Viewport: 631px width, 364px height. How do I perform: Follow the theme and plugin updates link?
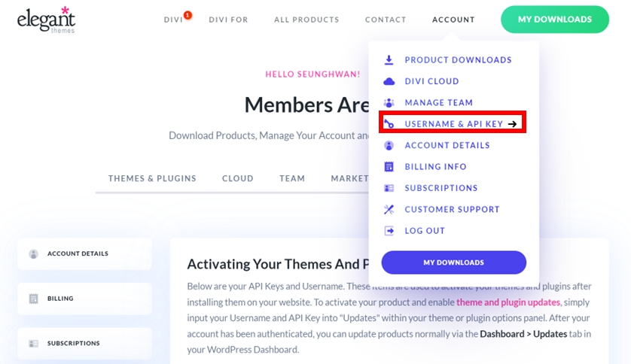tap(508, 302)
